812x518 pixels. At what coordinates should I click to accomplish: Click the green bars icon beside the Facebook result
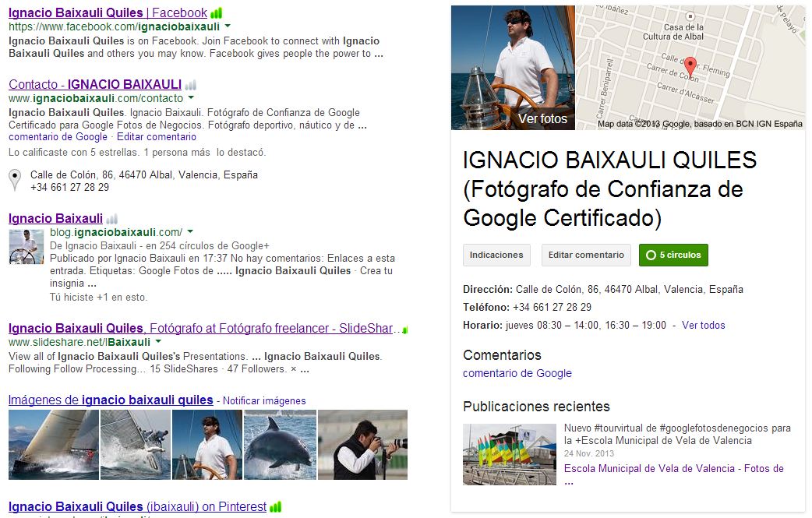point(217,13)
